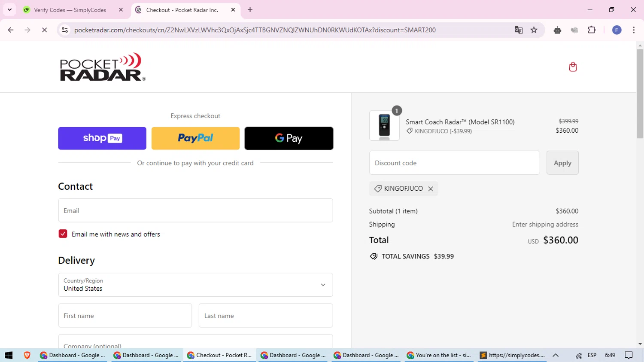
Task: Click the address bar URL
Action: pyautogui.click(x=255, y=30)
